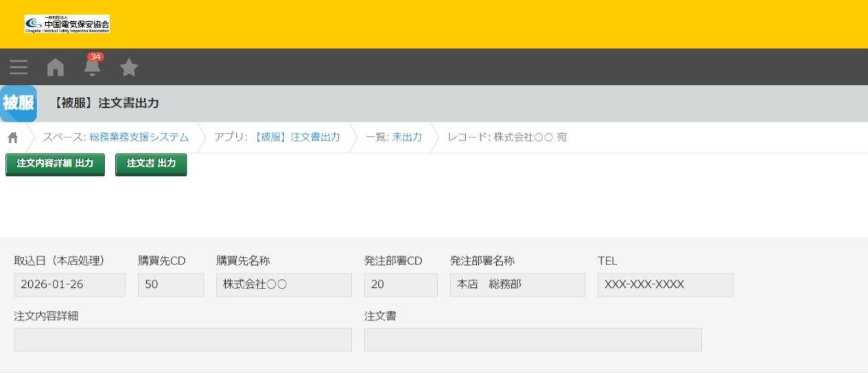The height and width of the screenshot is (373, 868).
Task: Click the 発注部署名称 field 本店 総務部
Action: (517, 285)
